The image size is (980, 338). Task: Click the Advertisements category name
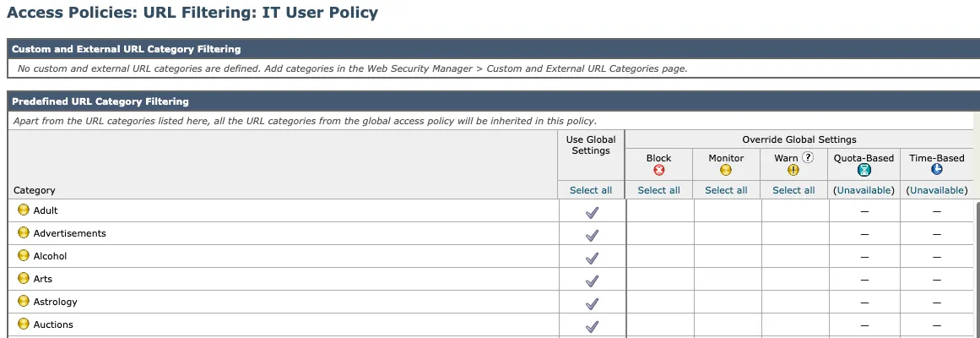coord(69,233)
